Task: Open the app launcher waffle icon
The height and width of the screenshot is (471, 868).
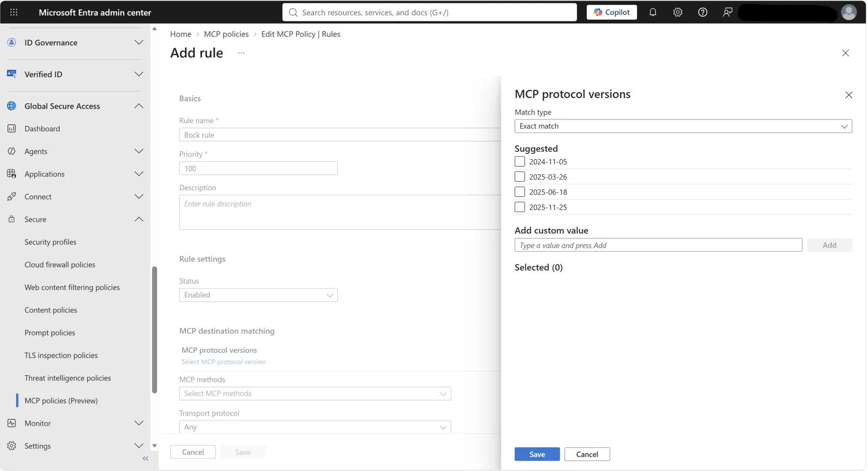Action: pos(14,12)
